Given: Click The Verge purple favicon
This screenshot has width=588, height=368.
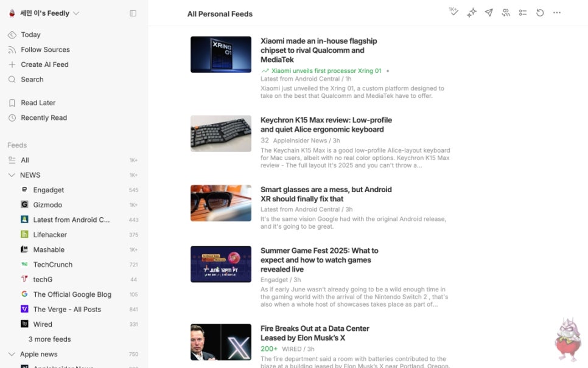Looking at the screenshot, I should pos(24,309).
